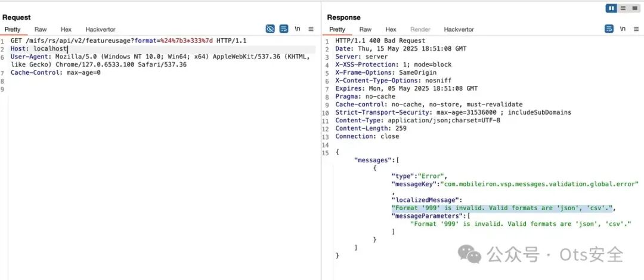
Task: Open the Request panel hamburger menu
Action: tap(311, 29)
